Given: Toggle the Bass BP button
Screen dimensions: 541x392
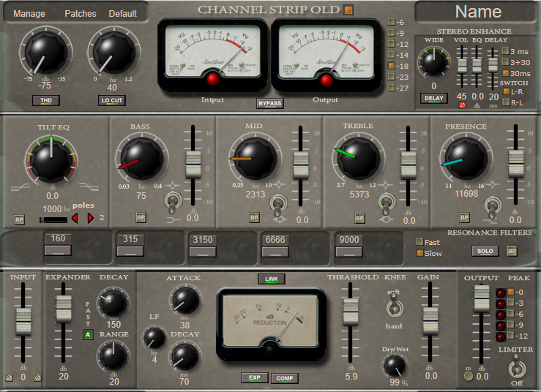Looking at the screenshot, I should [x=141, y=217].
